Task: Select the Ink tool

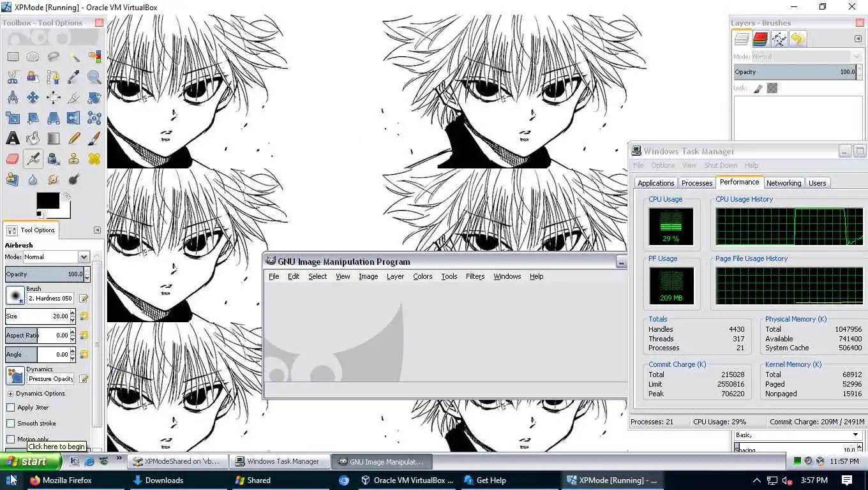Action: tap(53, 159)
